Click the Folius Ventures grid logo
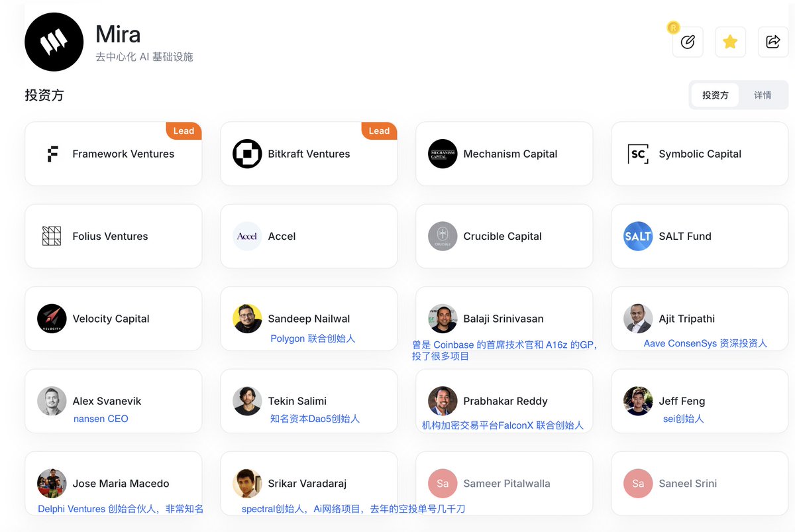This screenshot has height=532, width=795. pyautogui.click(x=52, y=237)
